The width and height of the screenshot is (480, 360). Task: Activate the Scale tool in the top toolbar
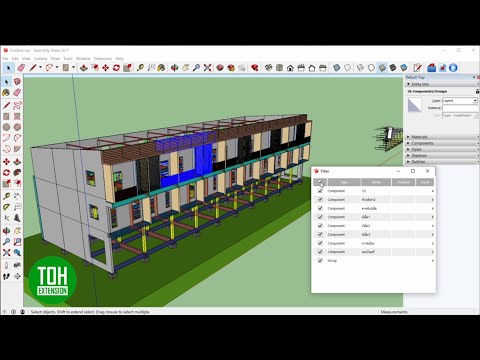click(x=127, y=68)
